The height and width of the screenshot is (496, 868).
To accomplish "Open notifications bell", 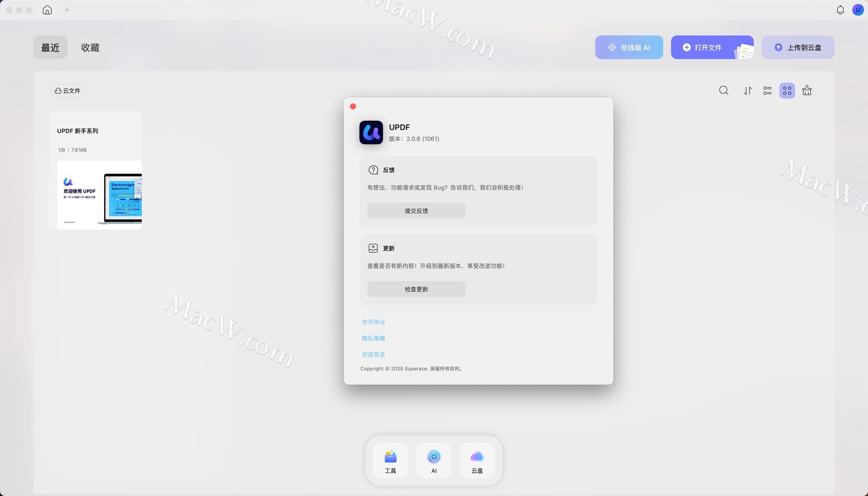I will pos(840,10).
